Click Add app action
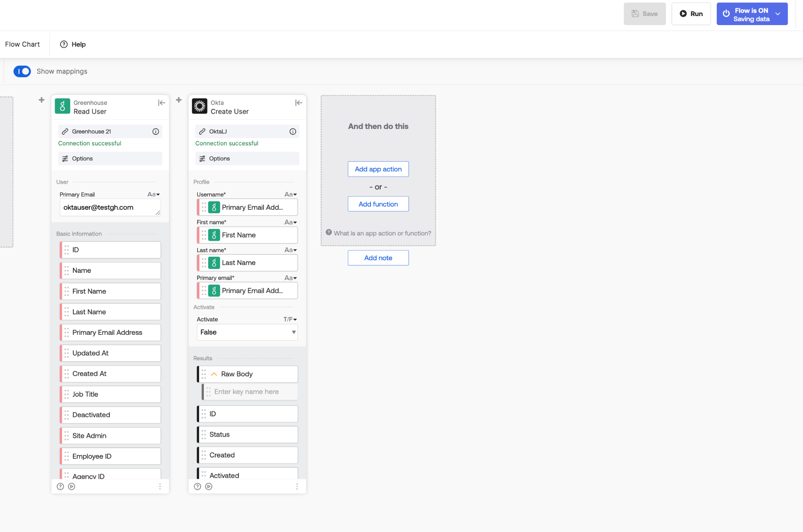 click(x=378, y=169)
